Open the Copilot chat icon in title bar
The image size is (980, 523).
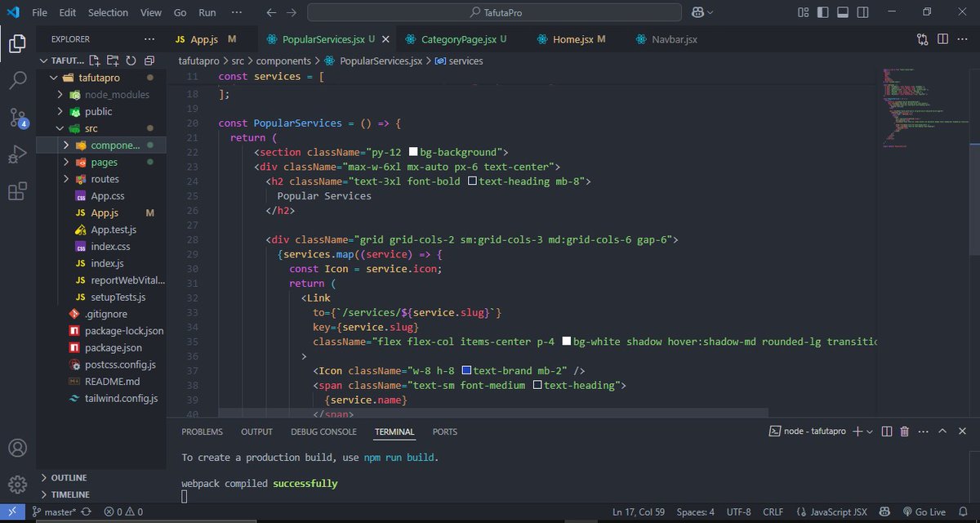pyautogui.click(x=698, y=12)
